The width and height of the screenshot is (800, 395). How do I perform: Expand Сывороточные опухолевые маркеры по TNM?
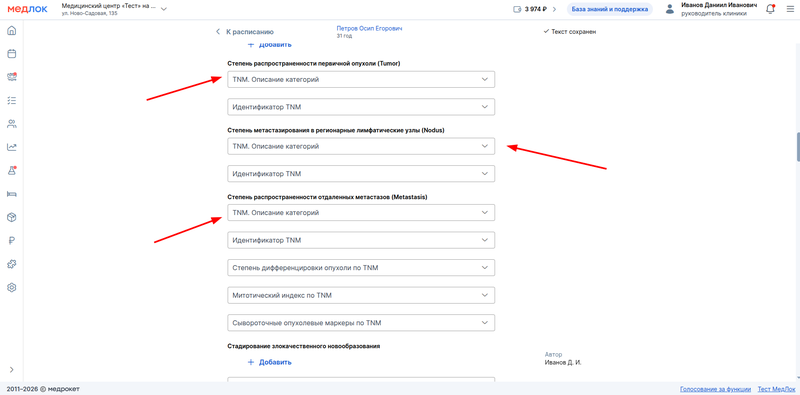[361, 323]
